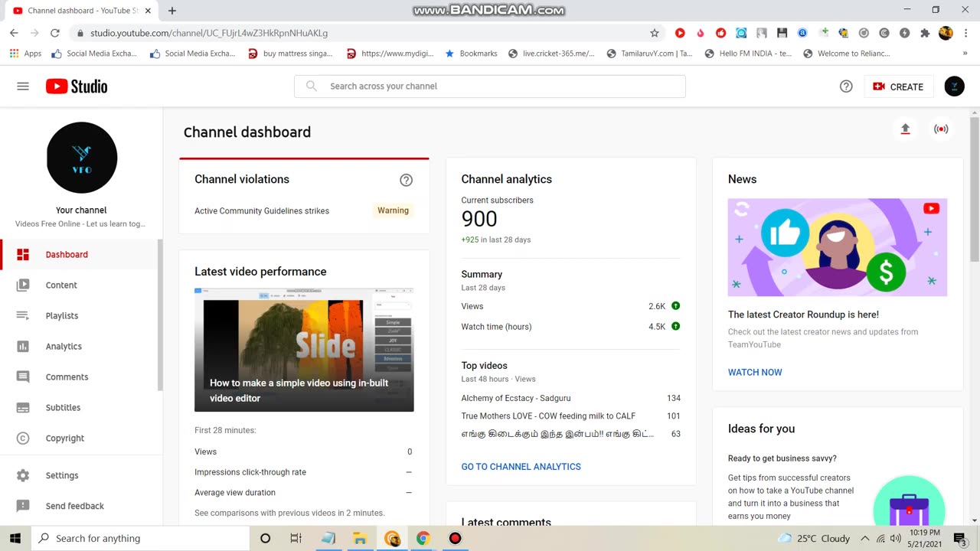This screenshot has width=980, height=551.
Task: Open the Apps bookmarks shortcut
Action: point(25,54)
